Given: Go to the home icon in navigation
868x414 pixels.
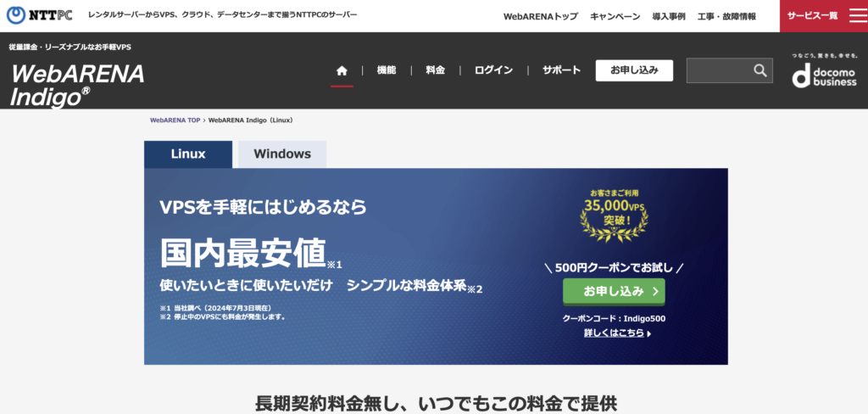Looking at the screenshot, I should click(342, 70).
